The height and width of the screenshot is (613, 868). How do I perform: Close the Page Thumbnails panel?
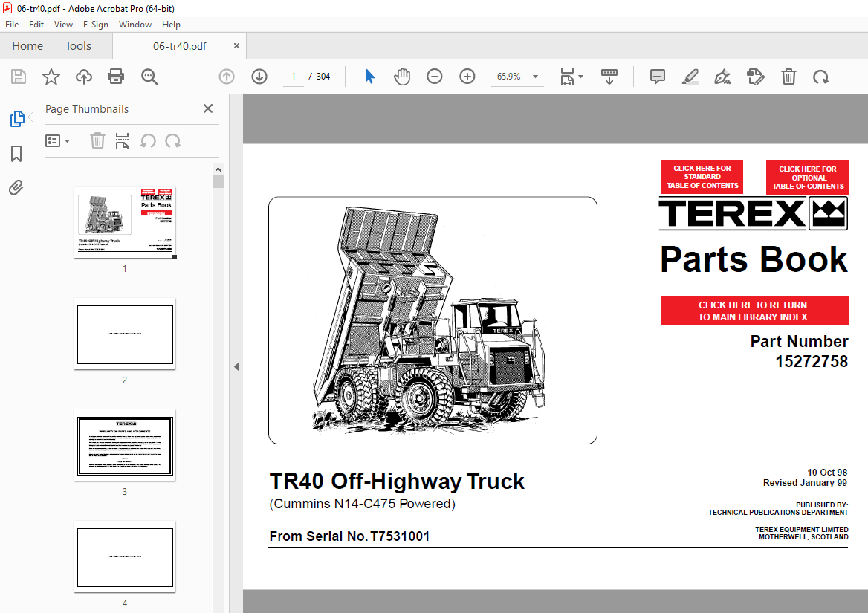pyautogui.click(x=207, y=108)
